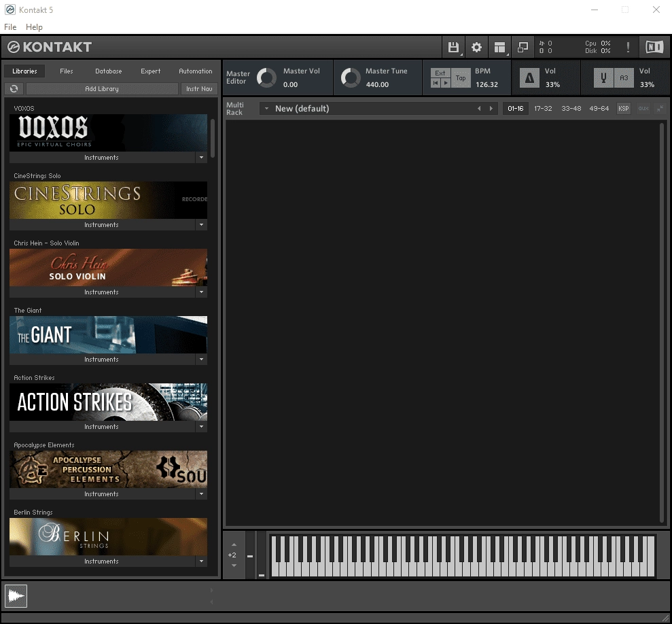Click the Master Vol knob

point(266,78)
